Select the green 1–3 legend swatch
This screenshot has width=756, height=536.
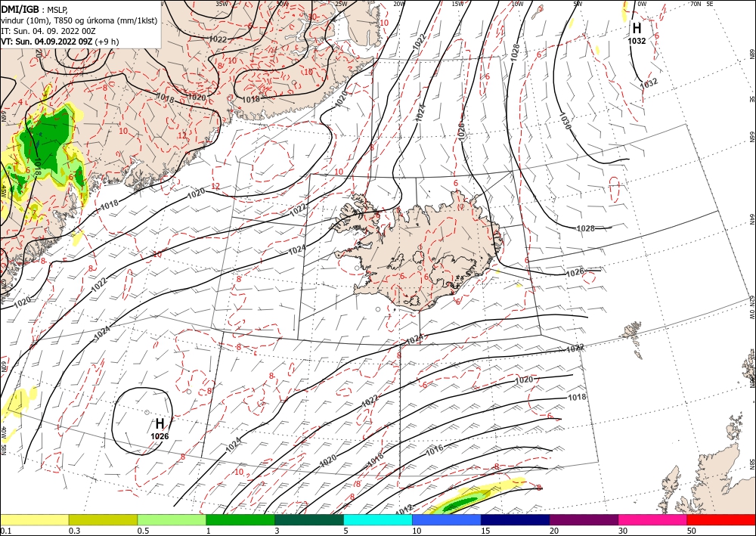240,519
